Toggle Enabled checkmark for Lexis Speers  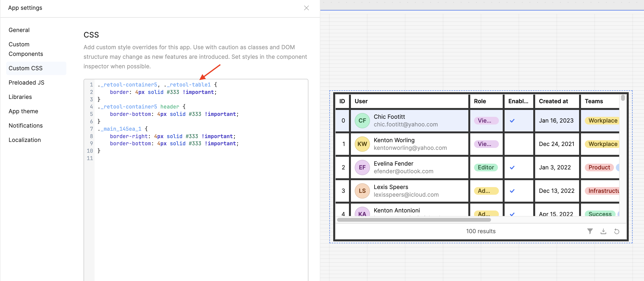512,191
